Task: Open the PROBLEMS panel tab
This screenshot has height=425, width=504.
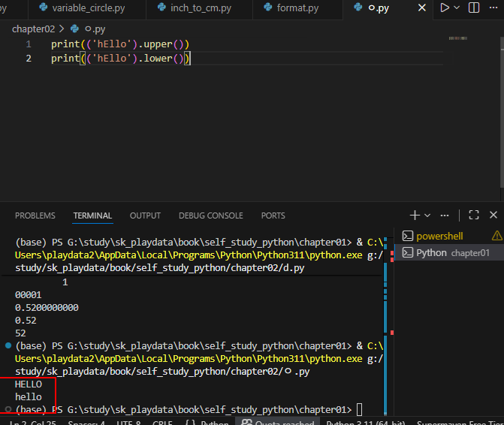Action: point(35,216)
